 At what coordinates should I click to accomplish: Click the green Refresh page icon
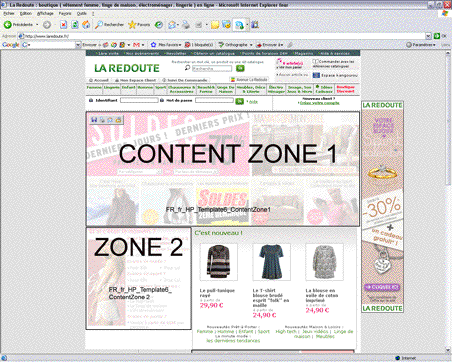[x=75, y=25]
